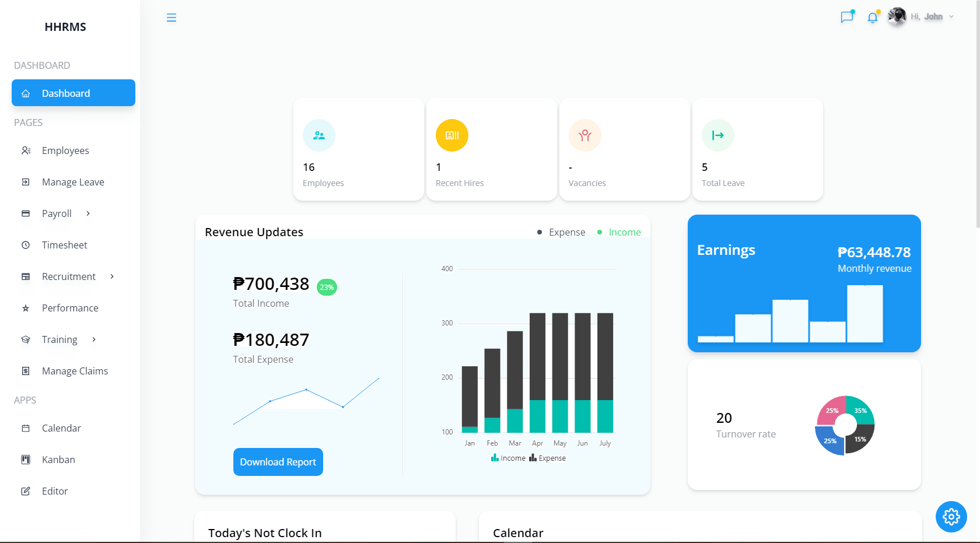Screen dimensions: 980x543
Task: Click the Download Report button
Action: [278, 462]
